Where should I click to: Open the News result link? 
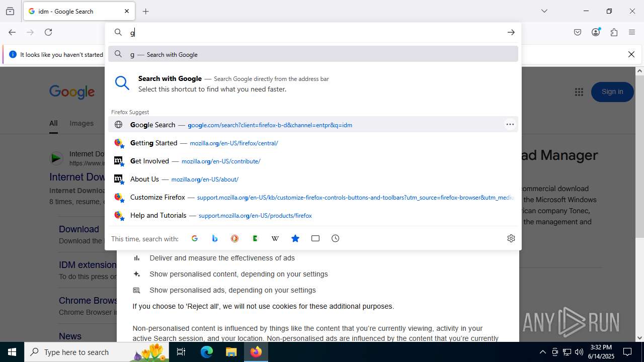point(70,336)
